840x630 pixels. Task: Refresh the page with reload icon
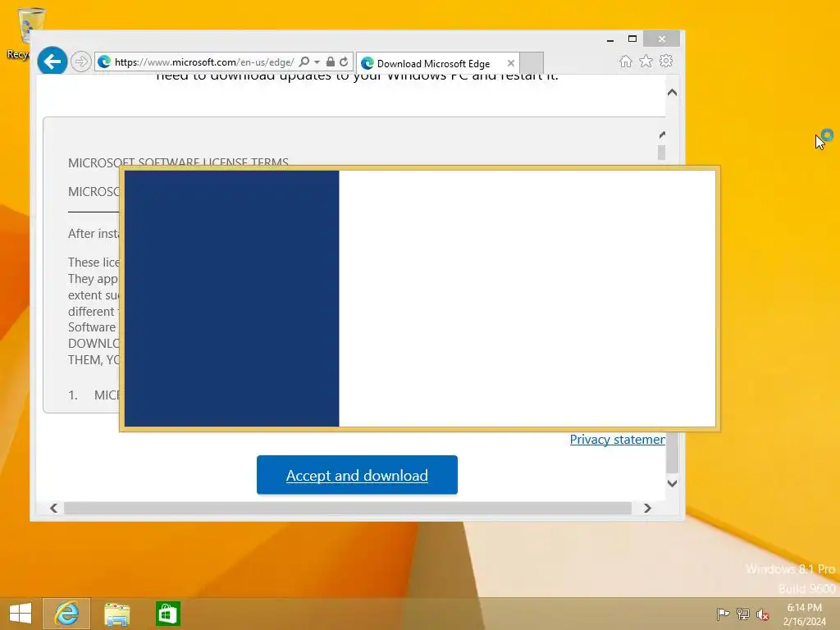tap(344, 62)
